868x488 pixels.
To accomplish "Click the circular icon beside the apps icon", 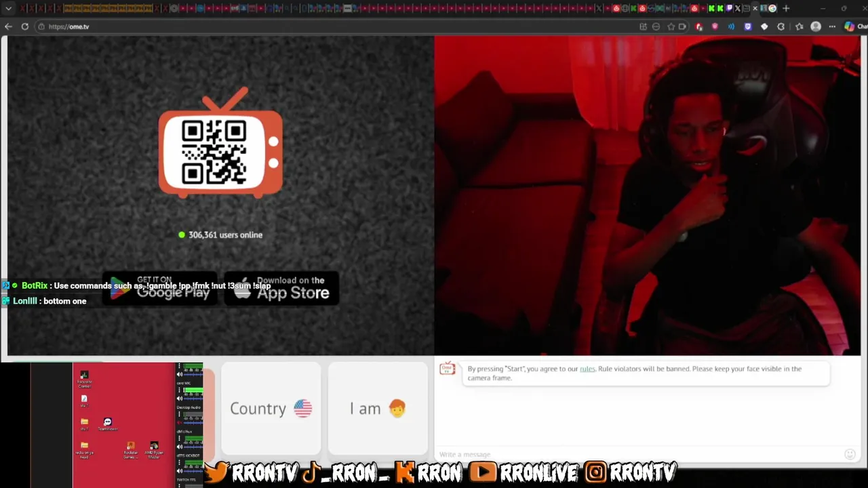I will point(656,26).
